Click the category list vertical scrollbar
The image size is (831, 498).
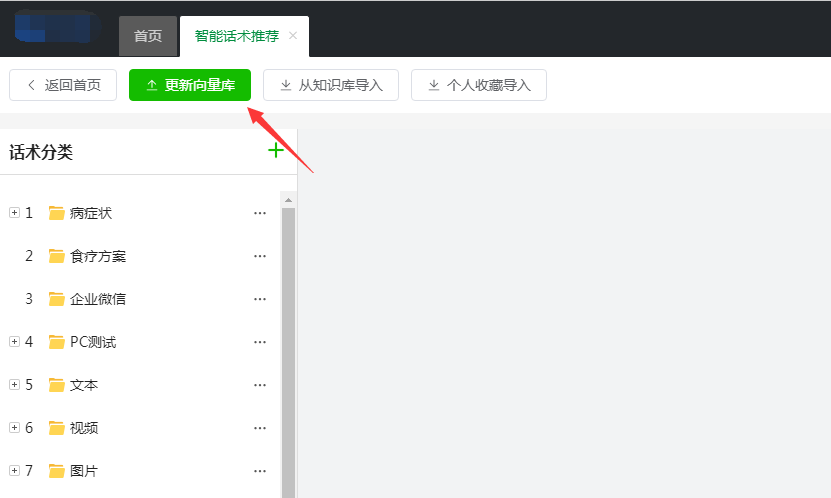click(288, 350)
